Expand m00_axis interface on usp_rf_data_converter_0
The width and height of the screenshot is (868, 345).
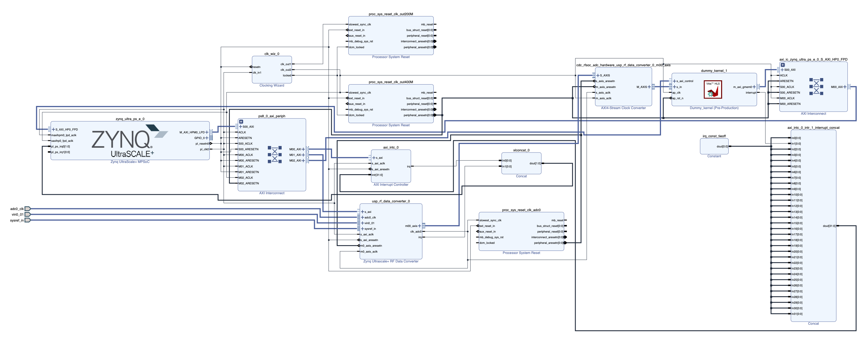[x=420, y=226]
